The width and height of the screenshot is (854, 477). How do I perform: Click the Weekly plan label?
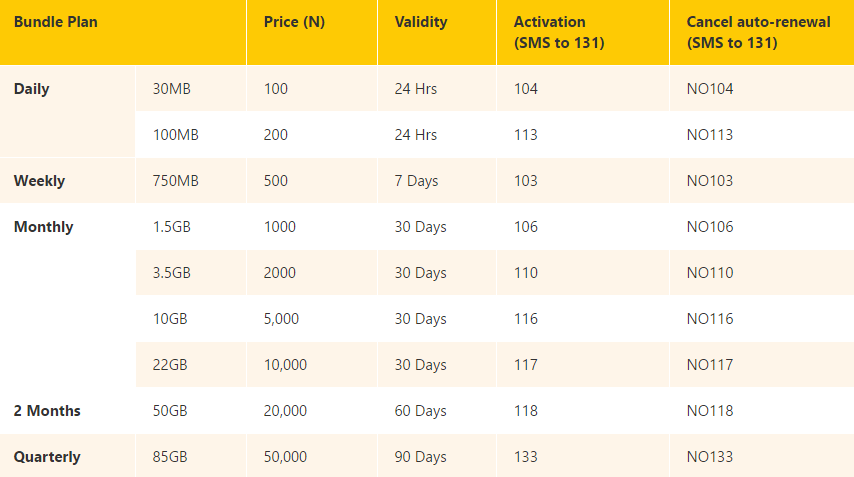point(39,181)
